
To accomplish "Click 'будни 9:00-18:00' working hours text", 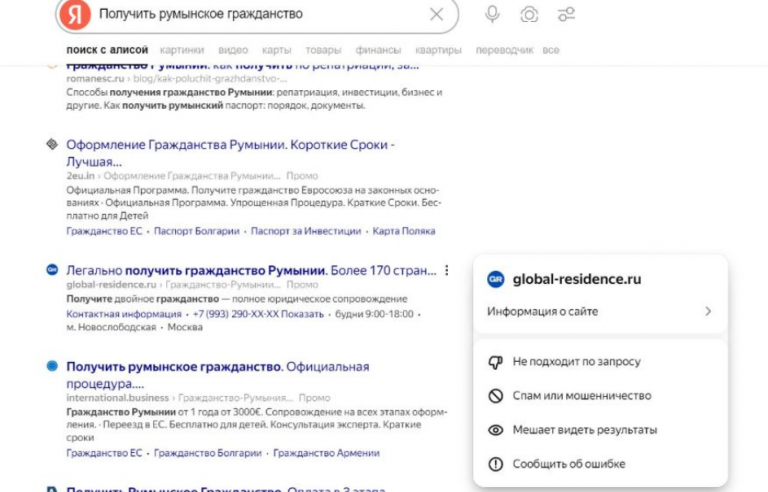I will pos(374,314).
